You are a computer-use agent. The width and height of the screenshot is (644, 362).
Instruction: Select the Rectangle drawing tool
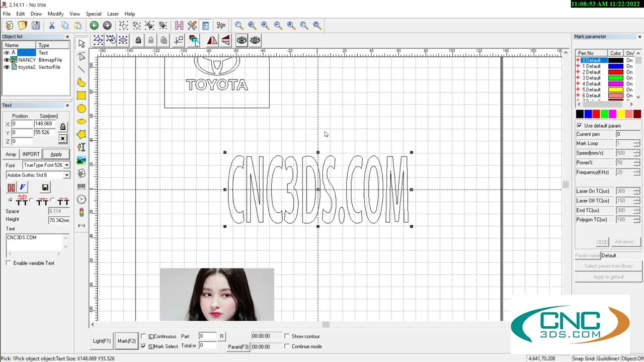pos(82,96)
